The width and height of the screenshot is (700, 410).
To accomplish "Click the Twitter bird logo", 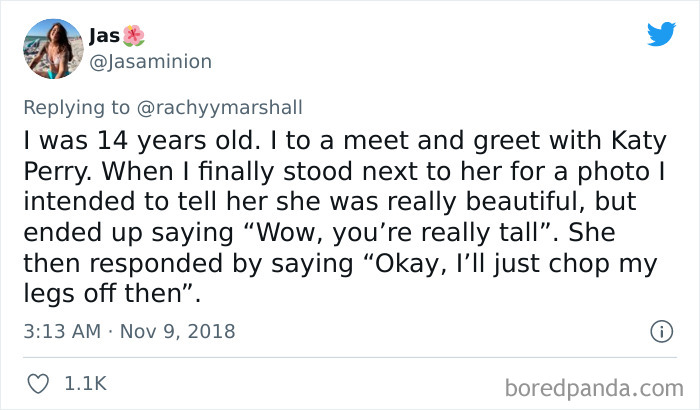I will pyautogui.click(x=661, y=35).
